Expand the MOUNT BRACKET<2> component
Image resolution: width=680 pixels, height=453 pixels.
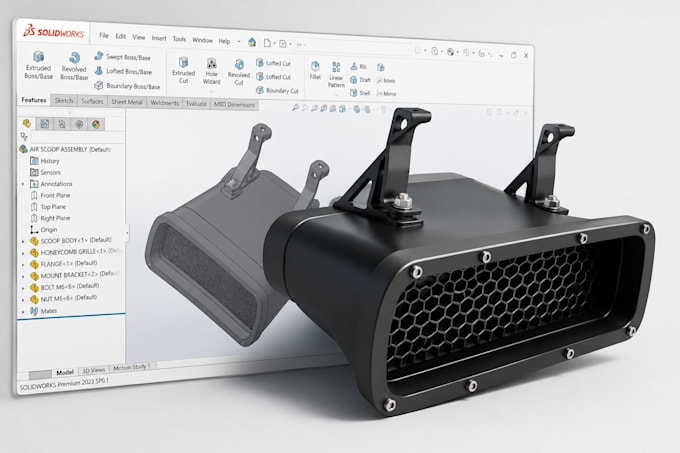coord(23,276)
